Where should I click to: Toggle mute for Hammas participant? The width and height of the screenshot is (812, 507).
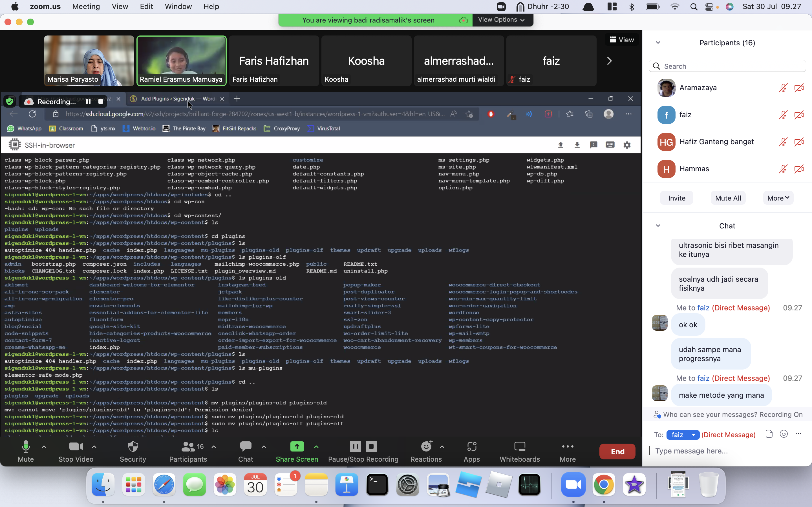point(783,168)
